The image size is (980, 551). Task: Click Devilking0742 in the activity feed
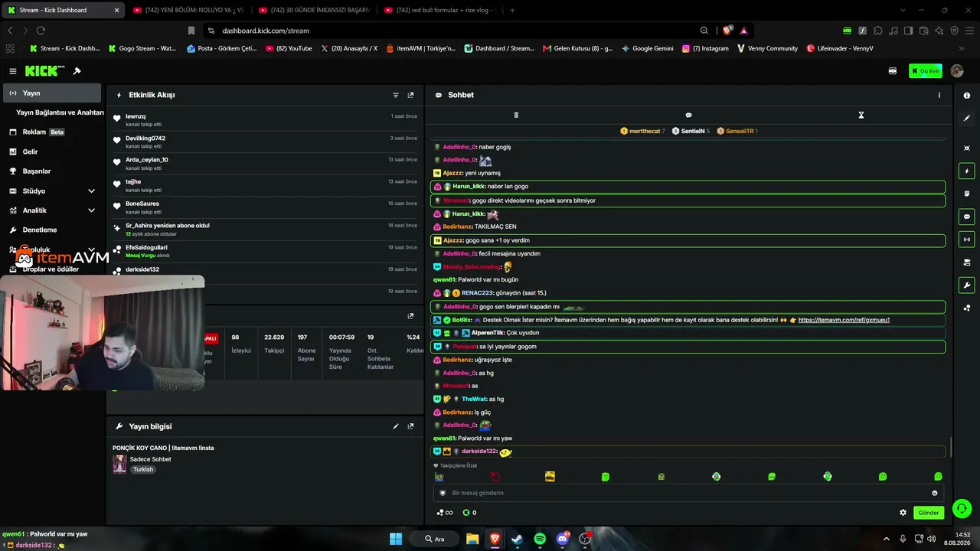(145, 139)
